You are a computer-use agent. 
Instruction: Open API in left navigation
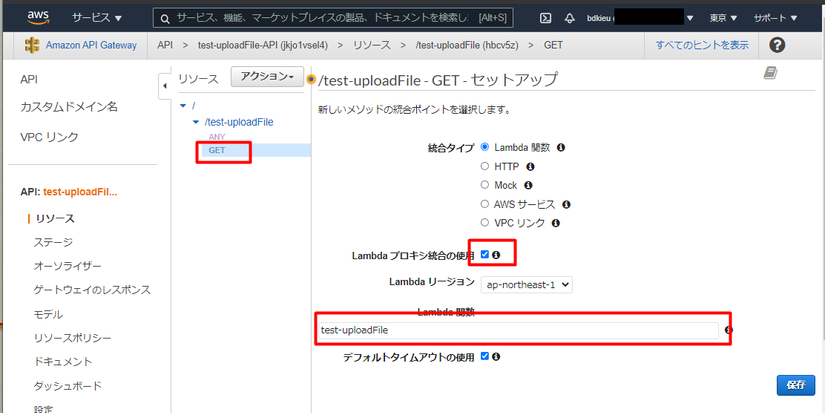tap(29, 79)
